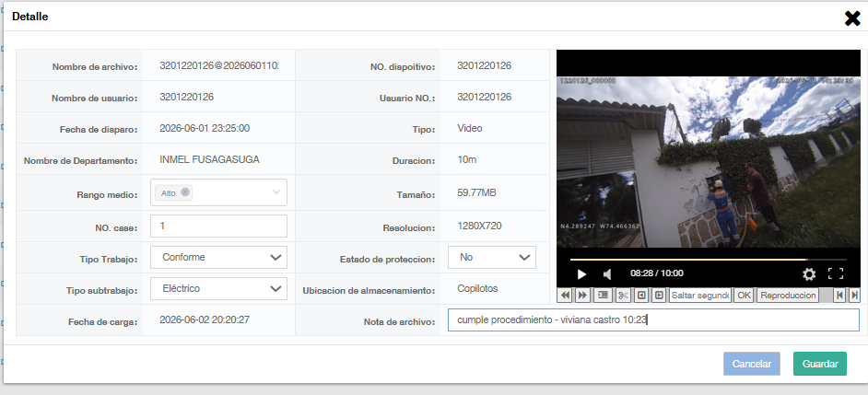Click the rewind double-arrow button
This screenshot has width=868, height=395.
coord(565,296)
